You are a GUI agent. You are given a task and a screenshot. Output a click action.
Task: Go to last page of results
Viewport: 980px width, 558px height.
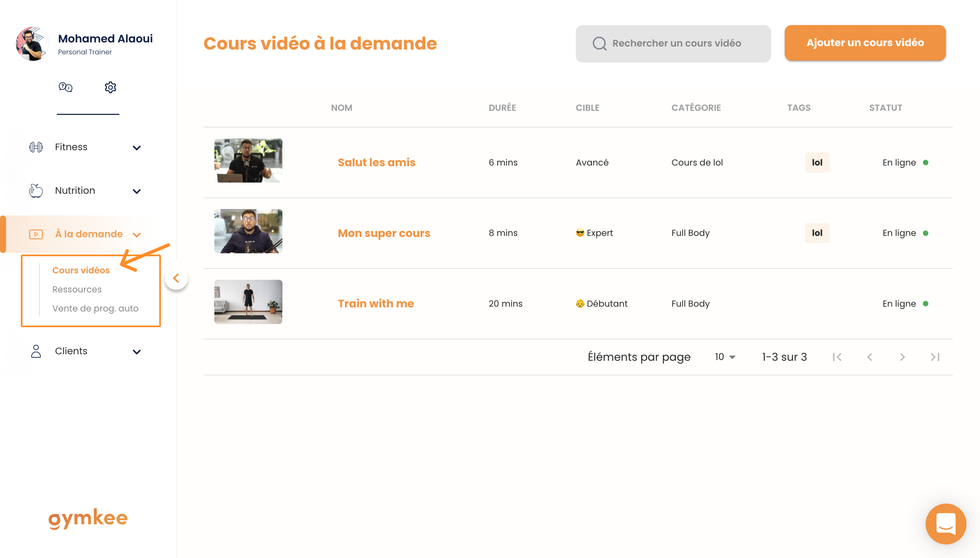(x=935, y=357)
